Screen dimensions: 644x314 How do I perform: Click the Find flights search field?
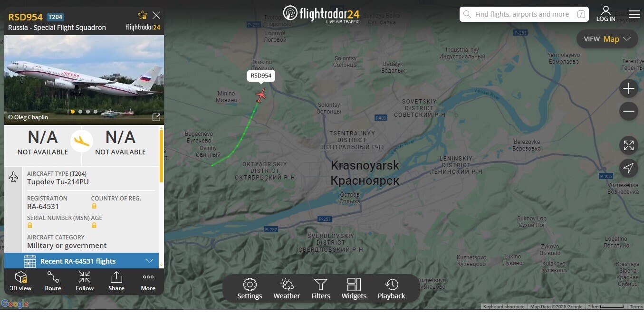[524, 14]
